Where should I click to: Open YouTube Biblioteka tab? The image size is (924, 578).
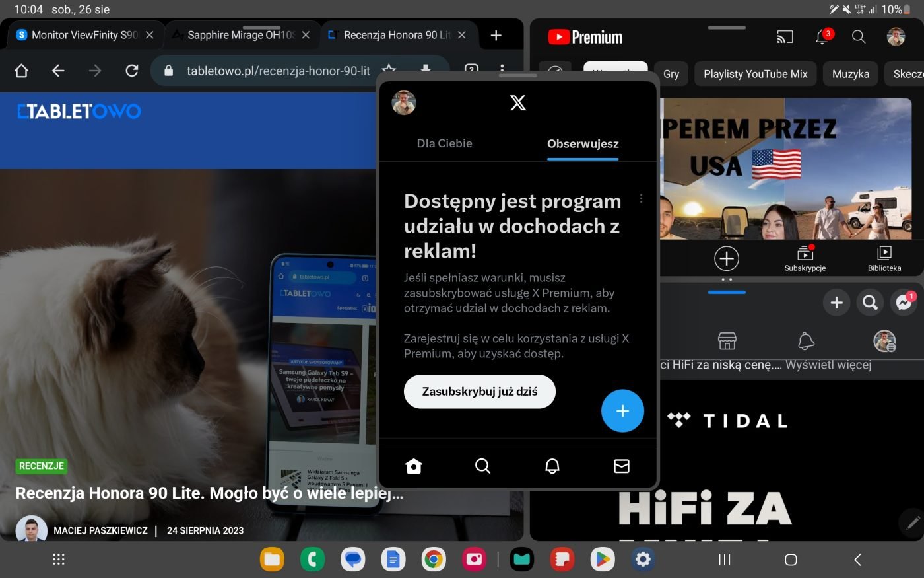click(x=884, y=258)
